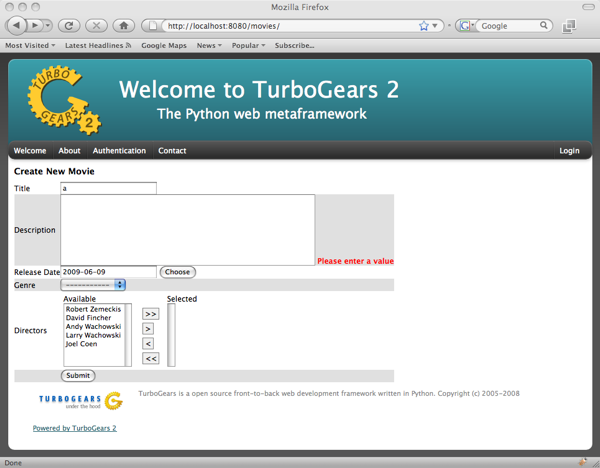Image resolution: width=600 pixels, height=468 pixels.
Task: Click the window toolbar toggle pill button
Action: point(588,7)
